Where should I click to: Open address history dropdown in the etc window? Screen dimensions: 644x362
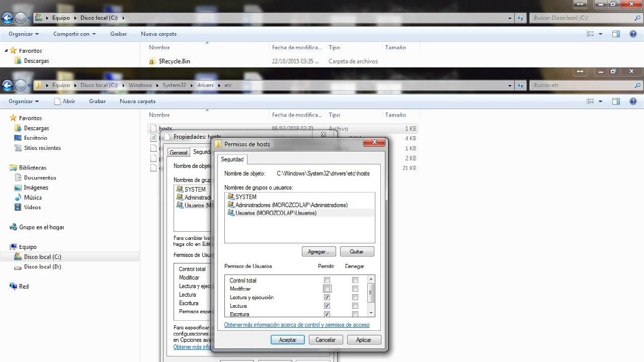pos(510,85)
